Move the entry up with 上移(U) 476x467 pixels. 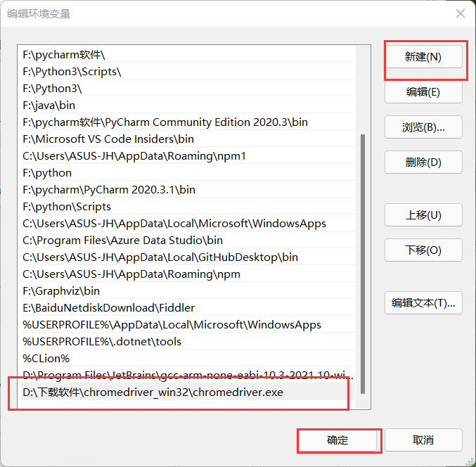coord(423,215)
